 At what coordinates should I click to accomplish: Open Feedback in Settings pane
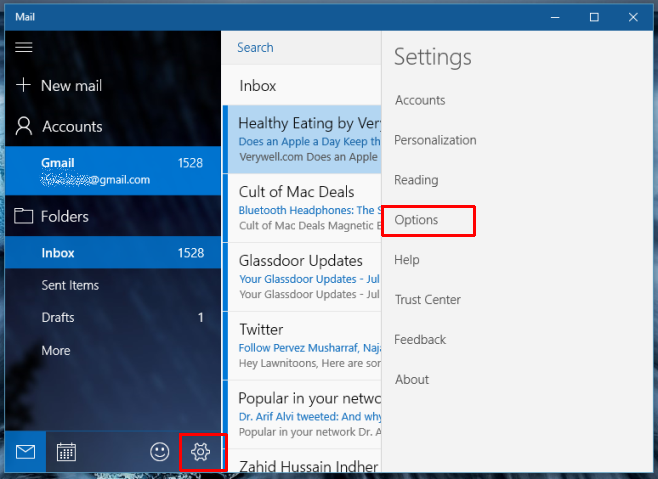pos(420,339)
